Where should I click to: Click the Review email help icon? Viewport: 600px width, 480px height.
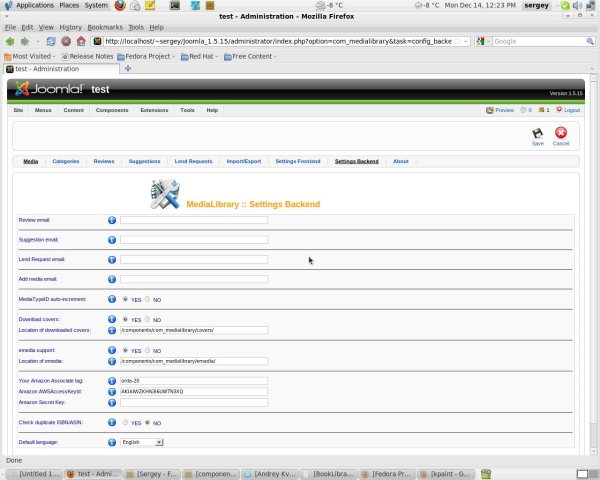(112, 220)
